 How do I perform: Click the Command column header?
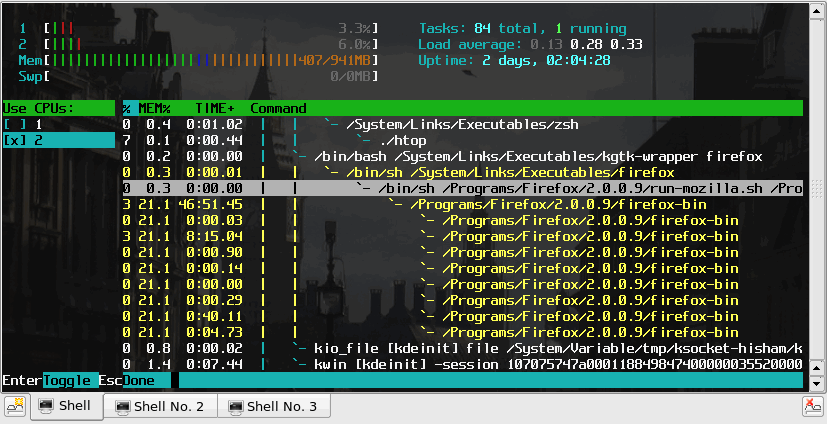point(278,108)
